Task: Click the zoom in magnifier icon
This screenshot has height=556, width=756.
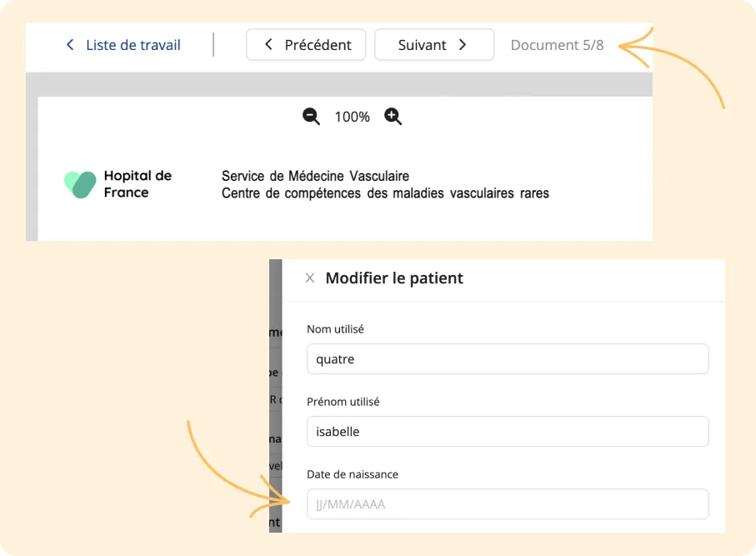Action: tap(393, 116)
